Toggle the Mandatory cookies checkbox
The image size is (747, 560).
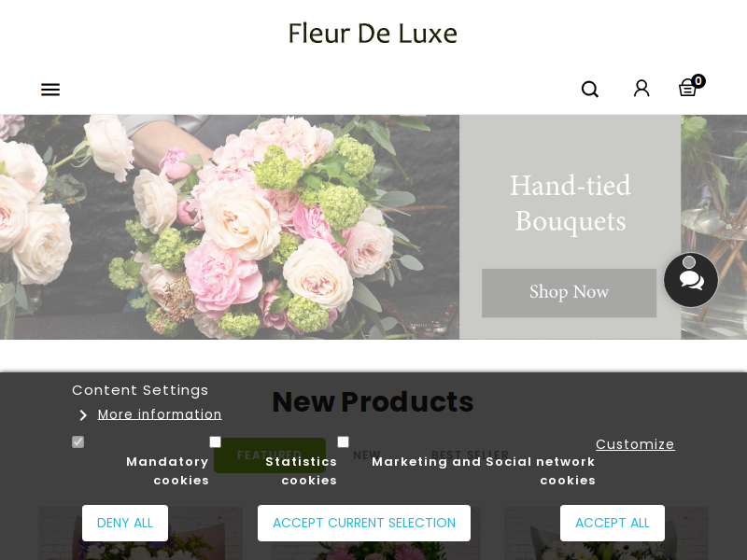click(78, 441)
